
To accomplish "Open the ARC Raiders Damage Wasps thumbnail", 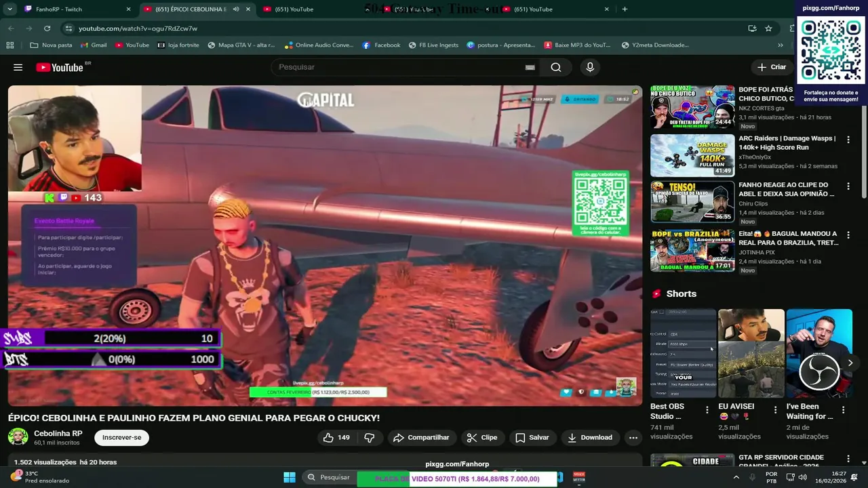I will (692, 155).
